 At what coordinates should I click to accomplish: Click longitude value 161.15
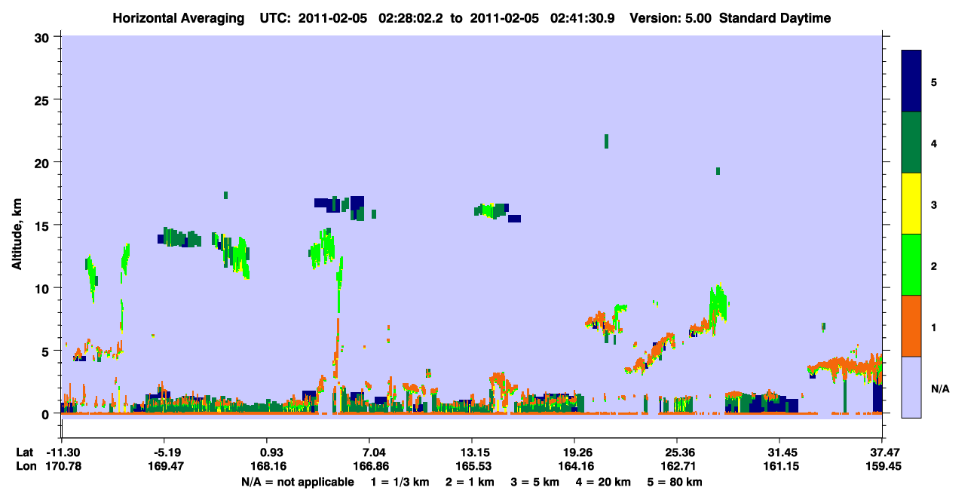779,467
